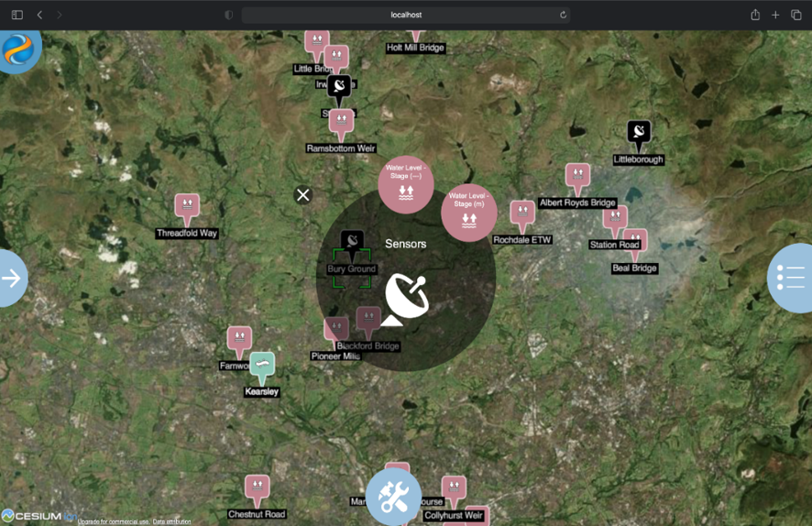Open a new browser tab
The width and height of the screenshot is (812, 526).
[775, 15]
